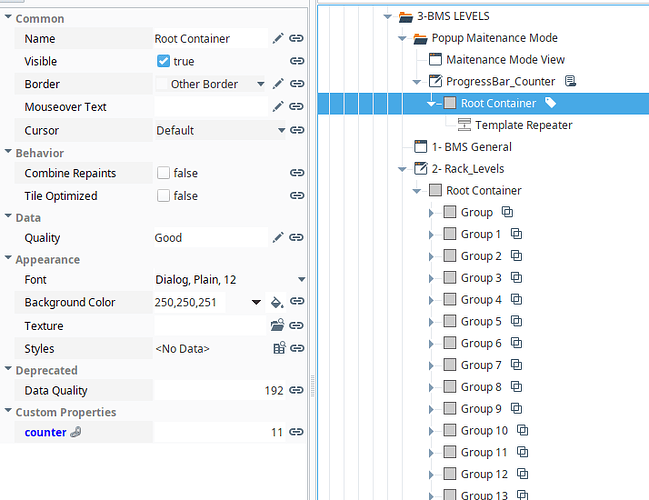
Task: Open the Font dropdown arrow
Action: (302, 279)
